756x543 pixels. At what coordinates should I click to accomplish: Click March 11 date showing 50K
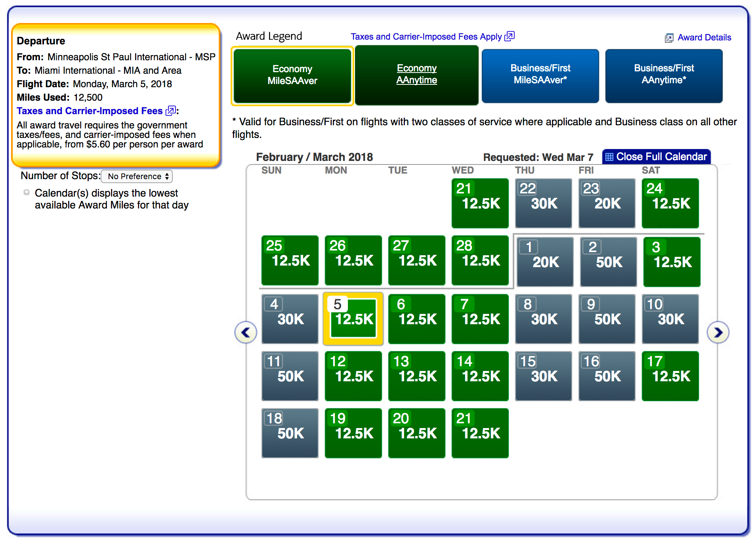[x=290, y=376]
